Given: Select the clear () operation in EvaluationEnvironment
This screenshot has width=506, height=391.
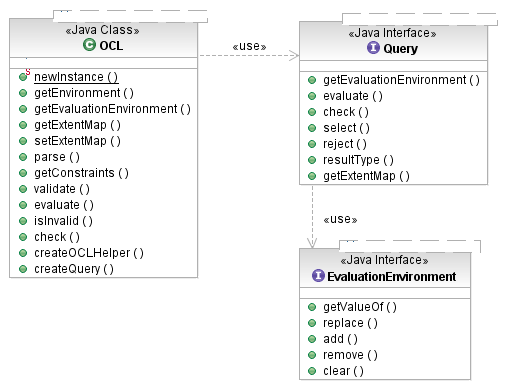Looking at the screenshot, I should click(x=343, y=371).
